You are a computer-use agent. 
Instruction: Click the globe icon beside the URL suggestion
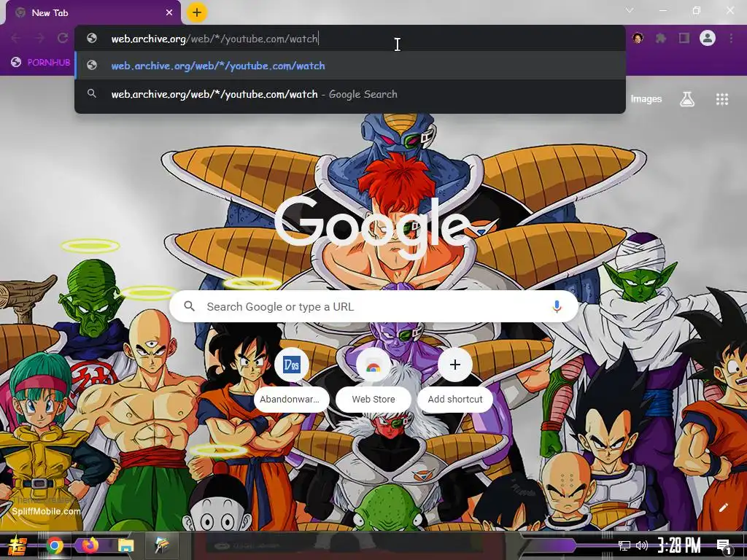[92, 65]
